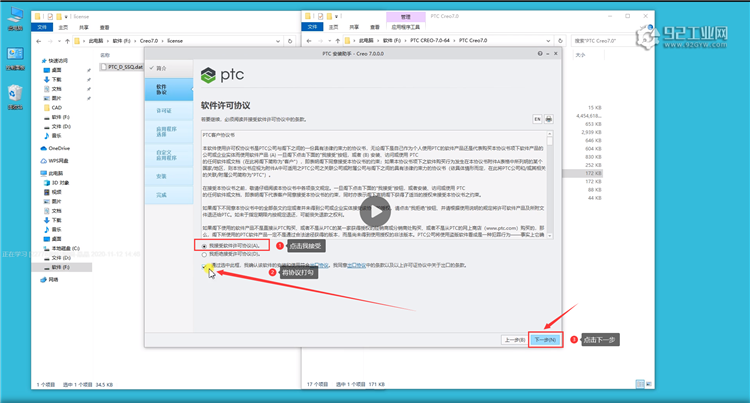Click the printer icon above the license text
The width and height of the screenshot is (750, 403).
(549, 119)
